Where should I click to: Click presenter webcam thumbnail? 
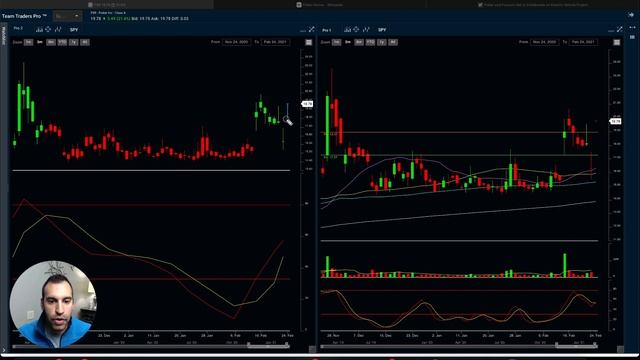tap(53, 304)
